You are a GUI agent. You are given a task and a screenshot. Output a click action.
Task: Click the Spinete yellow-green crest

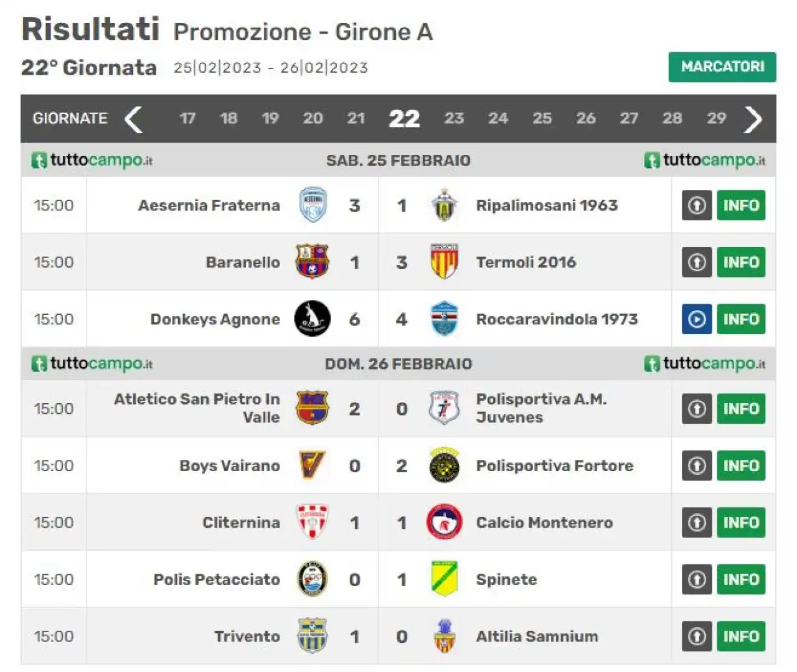(445, 579)
